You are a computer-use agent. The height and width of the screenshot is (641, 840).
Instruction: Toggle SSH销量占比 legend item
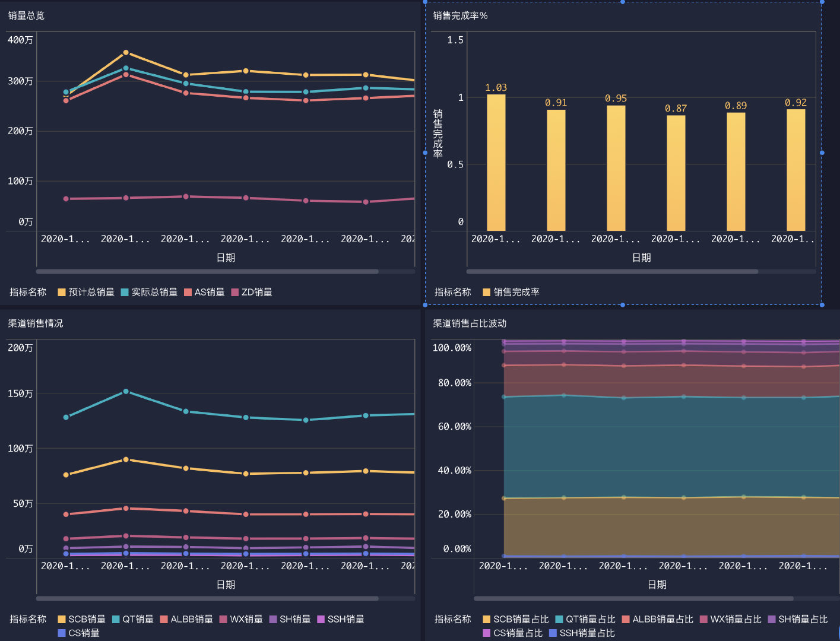582,633
